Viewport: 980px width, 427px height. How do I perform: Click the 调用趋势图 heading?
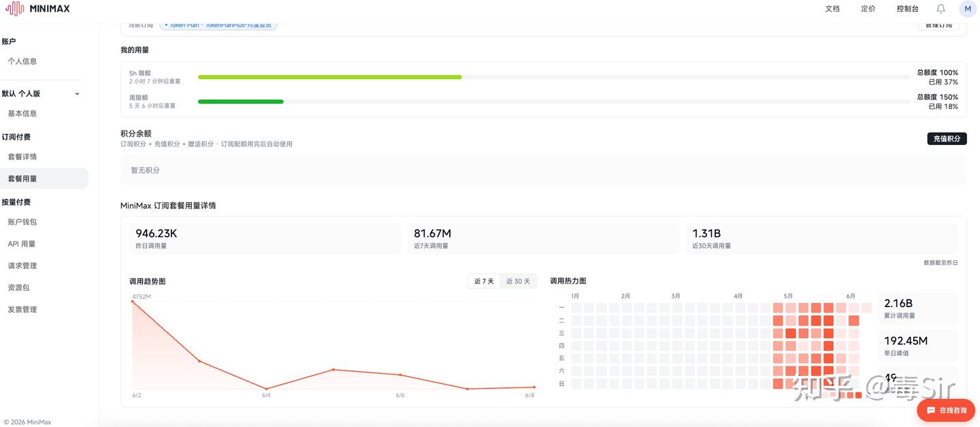tap(147, 281)
